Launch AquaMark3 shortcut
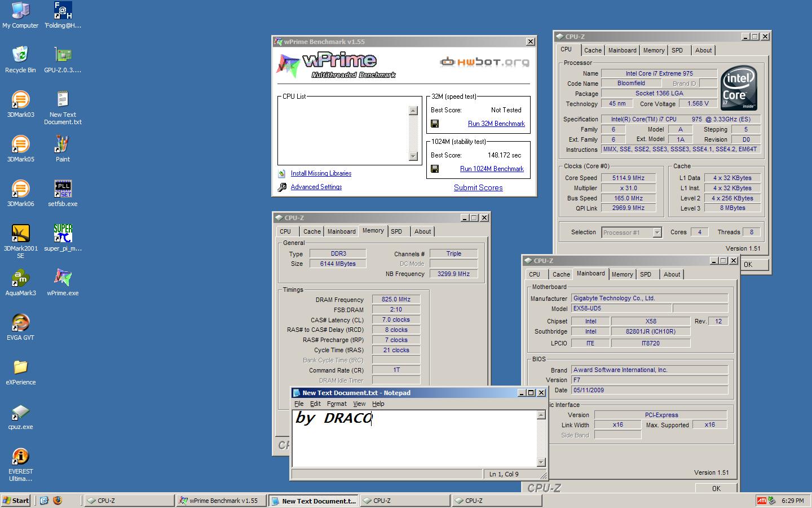Viewport: 812px width, 508px height. coord(20,283)
